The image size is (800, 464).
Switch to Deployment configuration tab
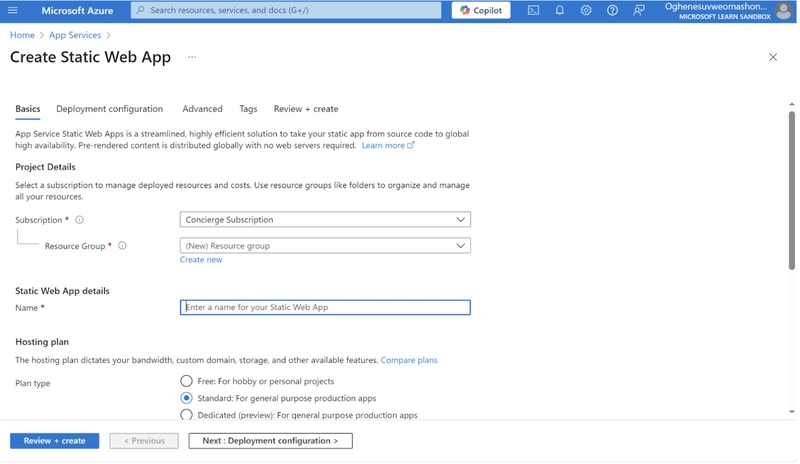[110, 109]
